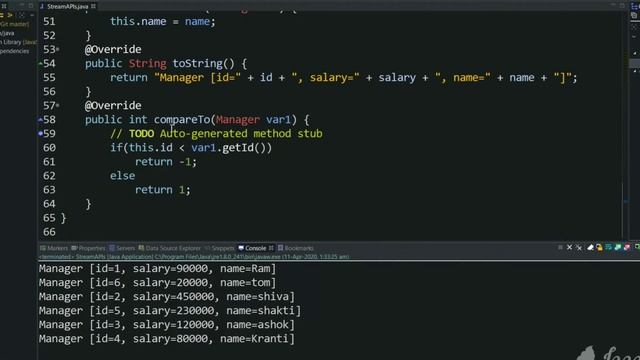This screenshot has height=360, width=640.
Task: Close the Console view tab
Action: click(x=271, y=248)
